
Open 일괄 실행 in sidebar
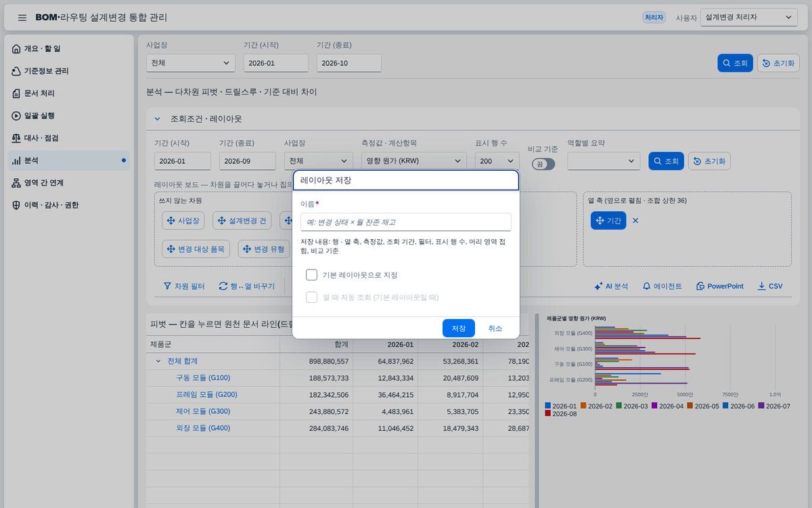[70, 116]
